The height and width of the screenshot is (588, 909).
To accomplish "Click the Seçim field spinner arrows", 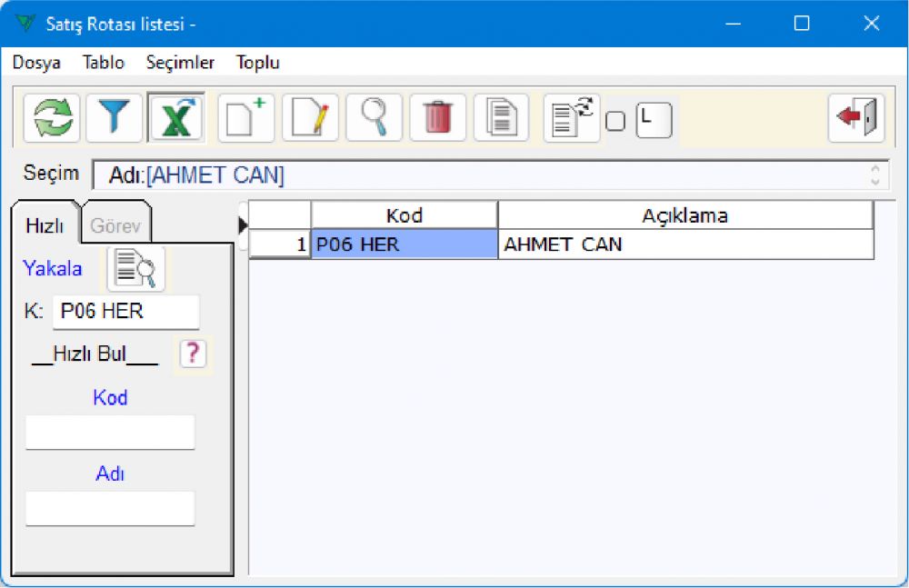I will pyautogui.click(x=874, y=174).
